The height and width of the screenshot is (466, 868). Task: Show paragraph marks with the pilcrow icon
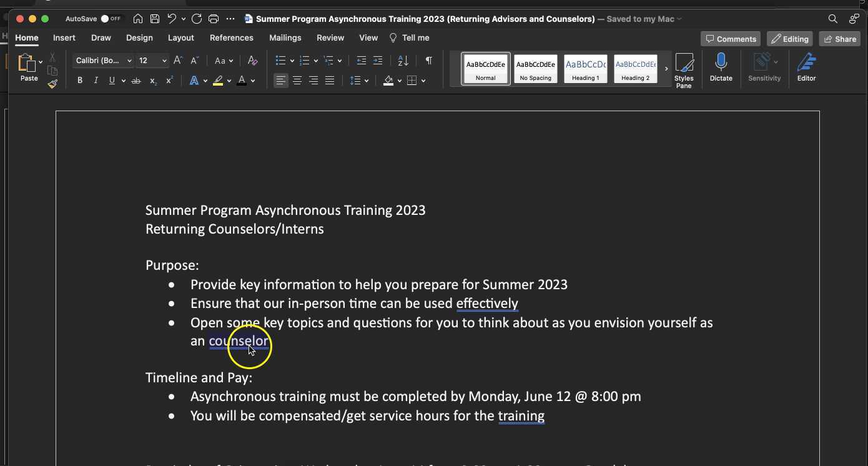tap(428, 61)
